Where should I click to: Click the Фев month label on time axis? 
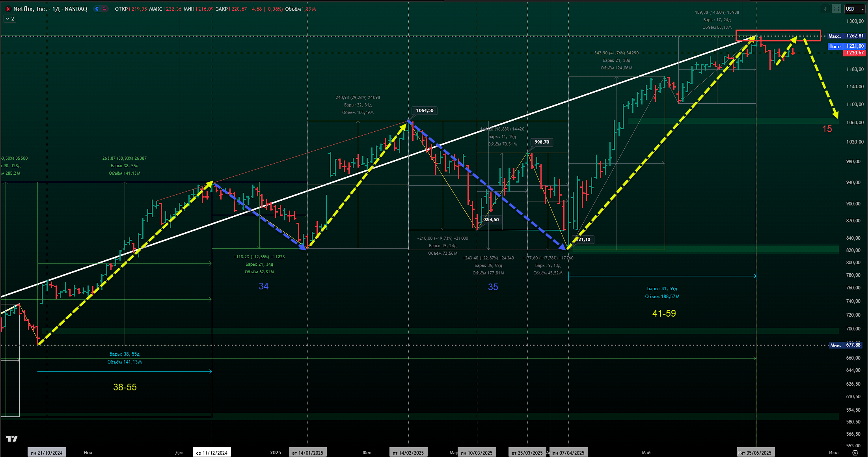(367, 453)
